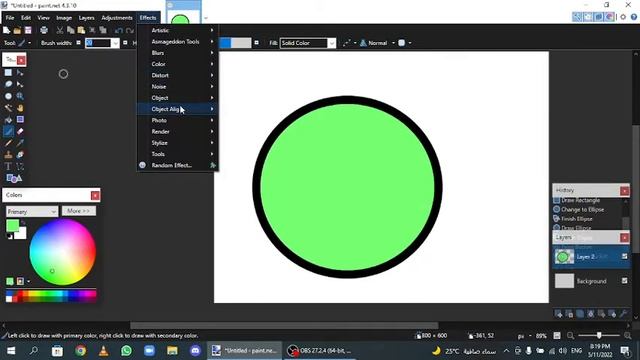Open the File menu

tap(10, 18)
